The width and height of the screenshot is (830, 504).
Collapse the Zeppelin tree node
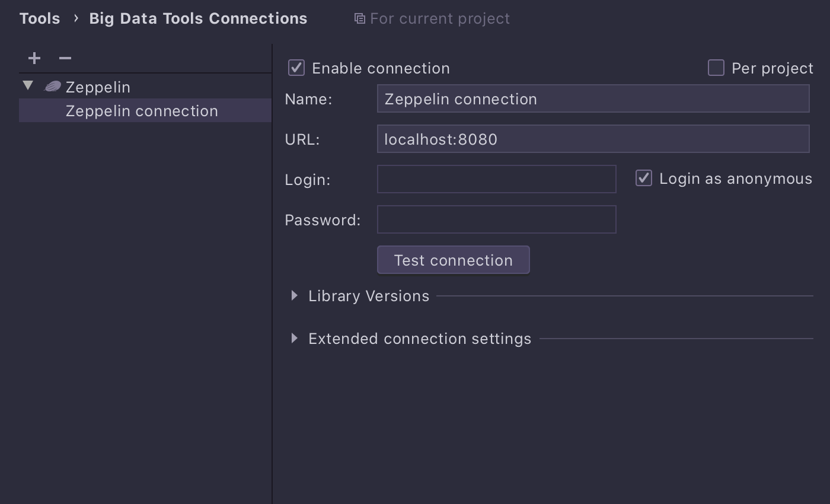(x=28, y=86)
